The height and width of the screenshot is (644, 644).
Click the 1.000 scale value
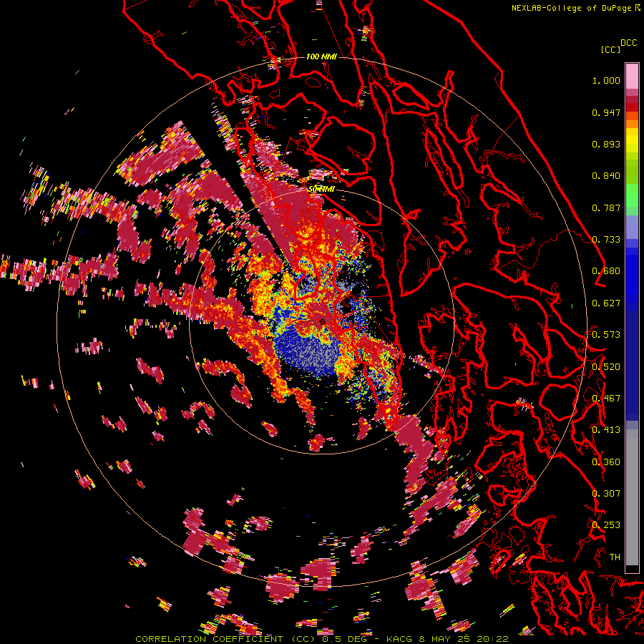click(606, 80)
